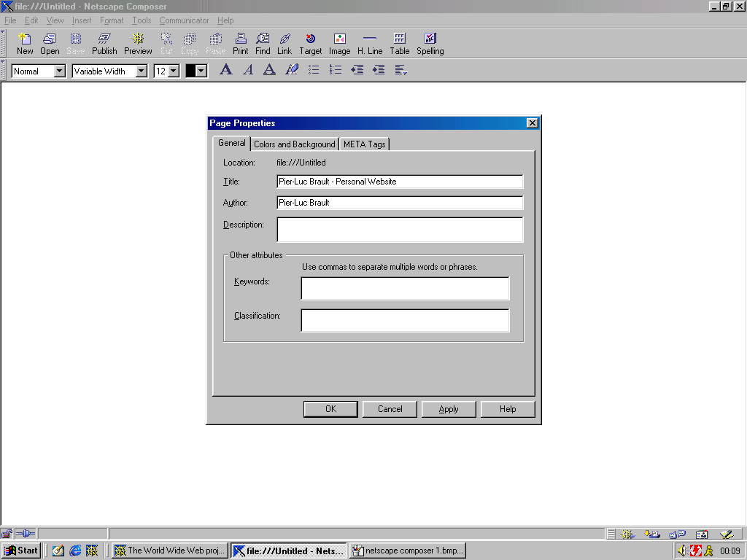Open the Communicator menu
This screenshot has height=560, width=747.
(x=185, y=20)
